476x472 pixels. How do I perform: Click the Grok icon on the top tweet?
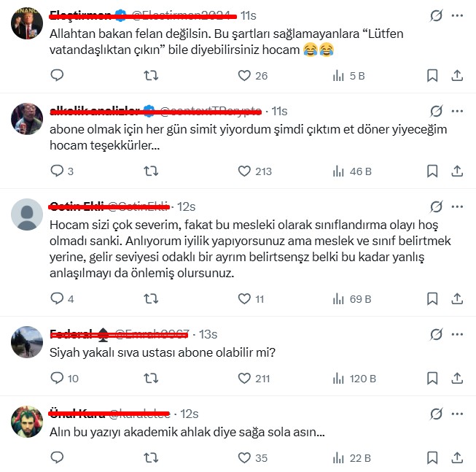pyautogui.click(x=436, y=15)
